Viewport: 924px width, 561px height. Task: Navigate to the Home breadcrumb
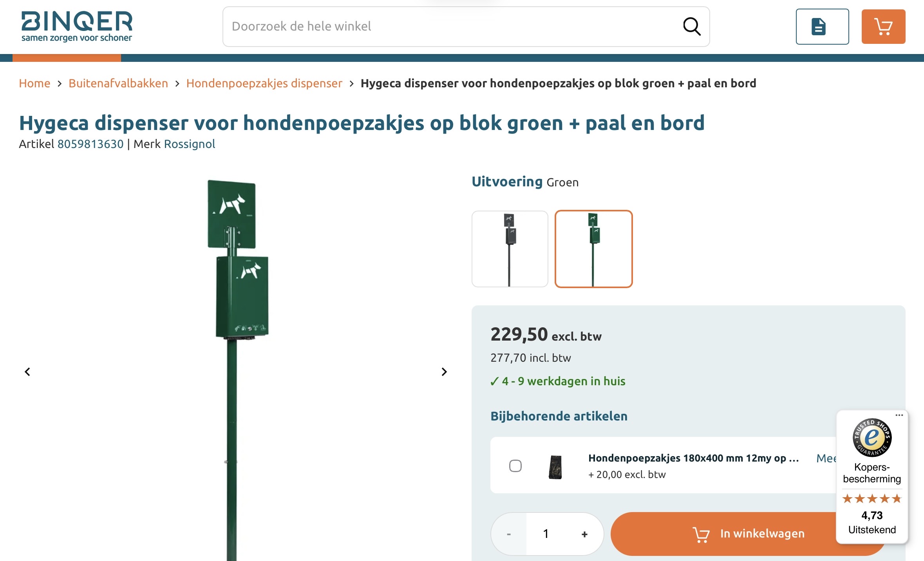pos(34,83)
